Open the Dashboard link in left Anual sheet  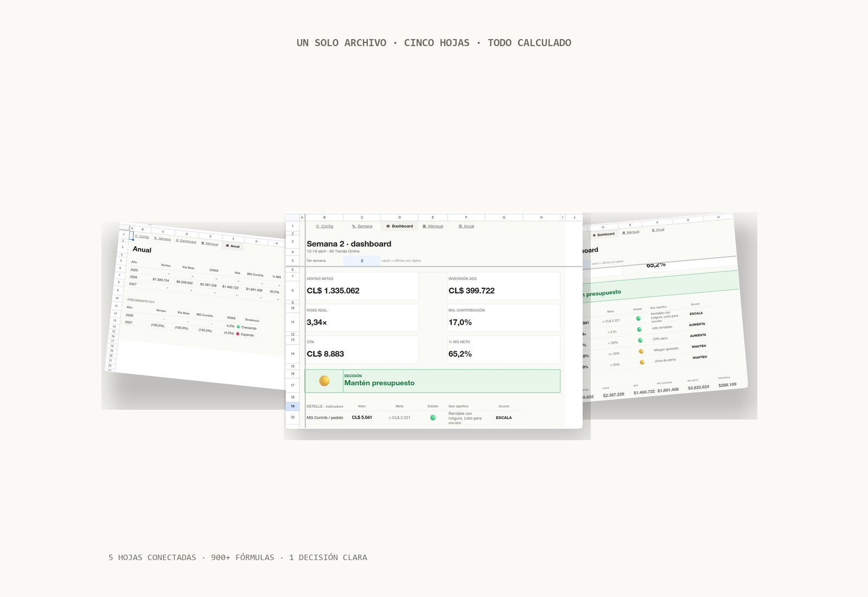click(x=186, y=241)
